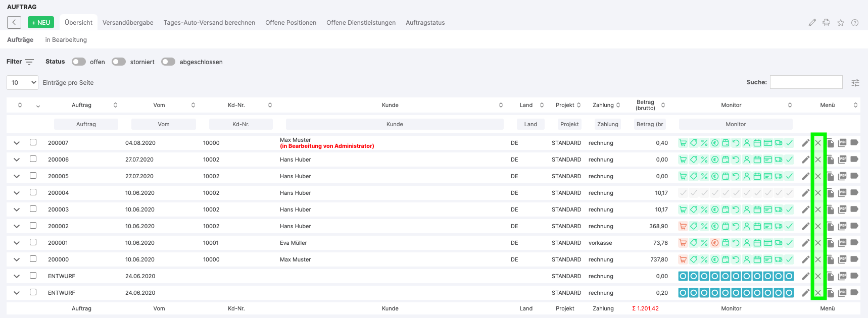
Task: Open the PDF for order 200004
Action: (842, 193)
